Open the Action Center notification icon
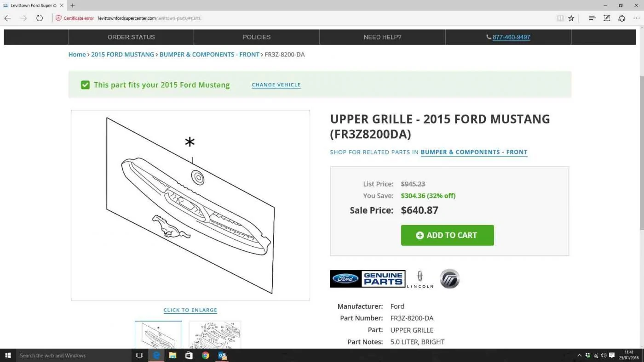Viewport: 644px width, 362px height. pos(612,355)
